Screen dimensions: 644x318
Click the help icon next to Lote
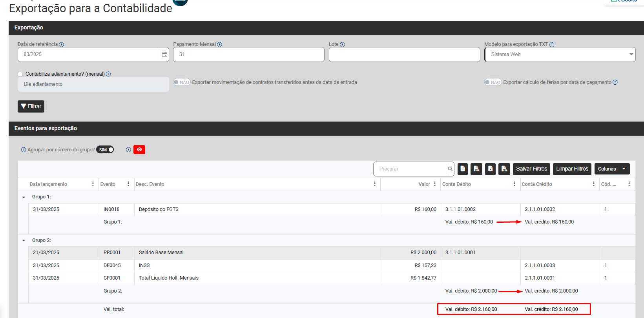pyautogui.click(x=342, y=45)
